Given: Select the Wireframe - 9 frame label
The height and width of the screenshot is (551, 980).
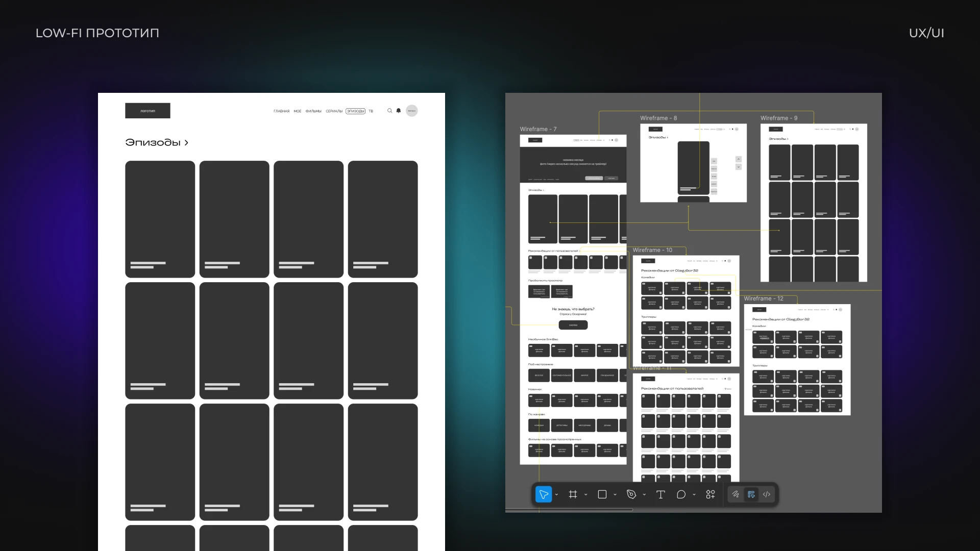Looking at the screenshot, I should coord(778,118).
